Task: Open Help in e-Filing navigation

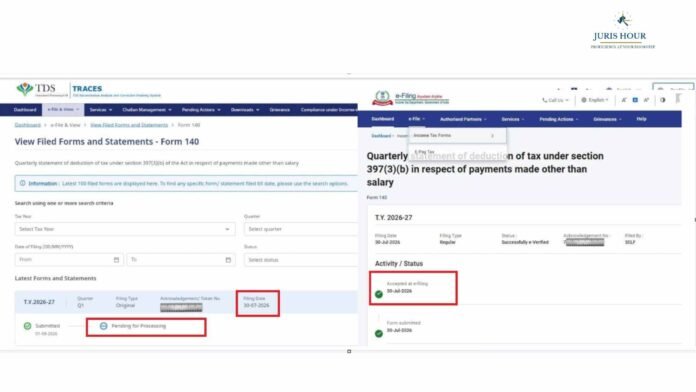Action: coord(641,119)
